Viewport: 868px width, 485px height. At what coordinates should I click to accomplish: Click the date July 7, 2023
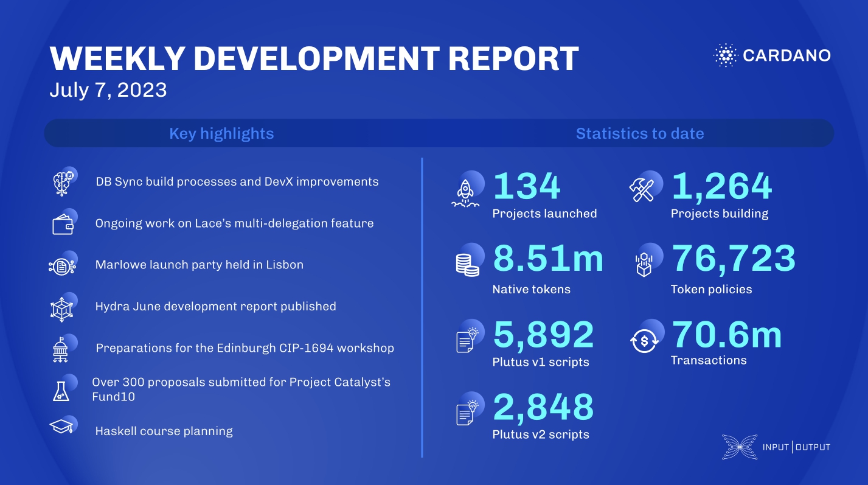point(108,90)
